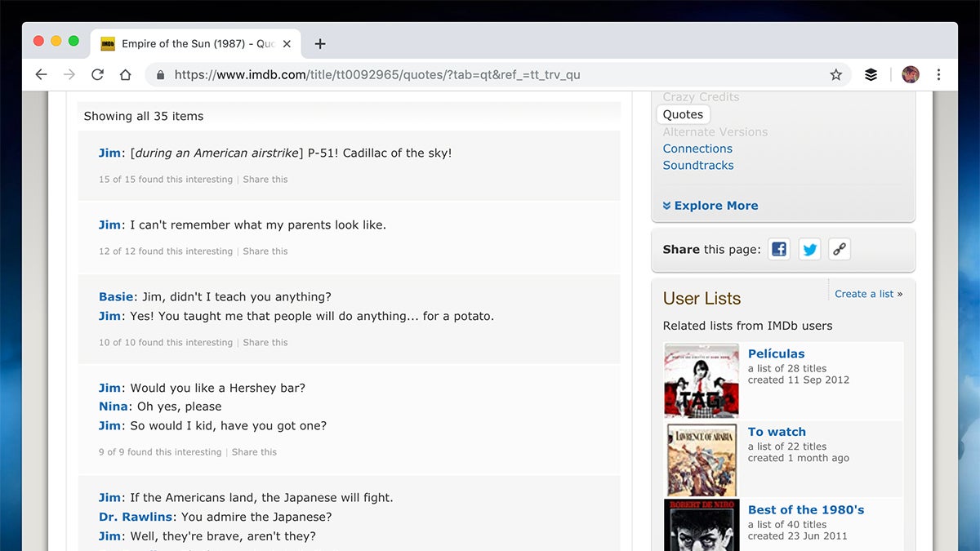Image resolution: width=980 pixels, height=551 pixels.
Task: Open the browser profile avatar
Action: 909,74
